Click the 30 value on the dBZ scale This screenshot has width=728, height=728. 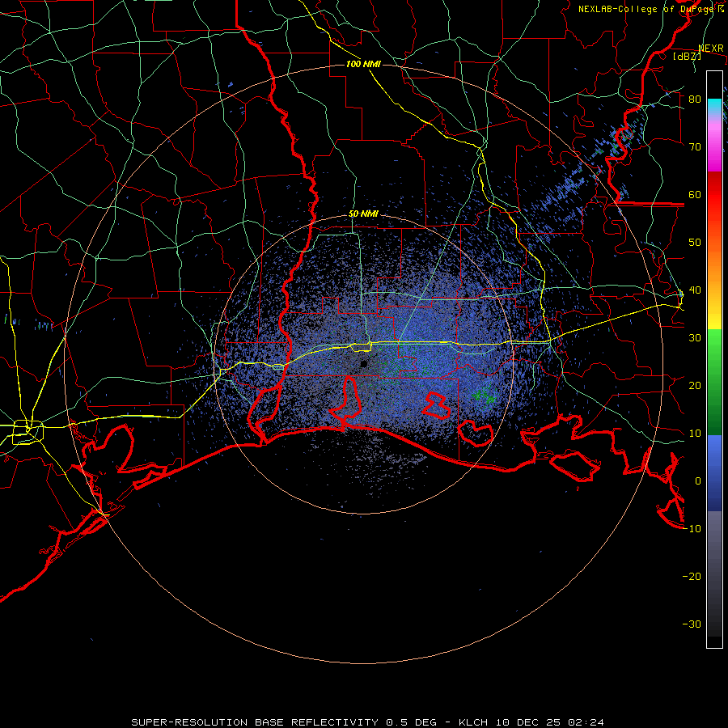(695, 338)
